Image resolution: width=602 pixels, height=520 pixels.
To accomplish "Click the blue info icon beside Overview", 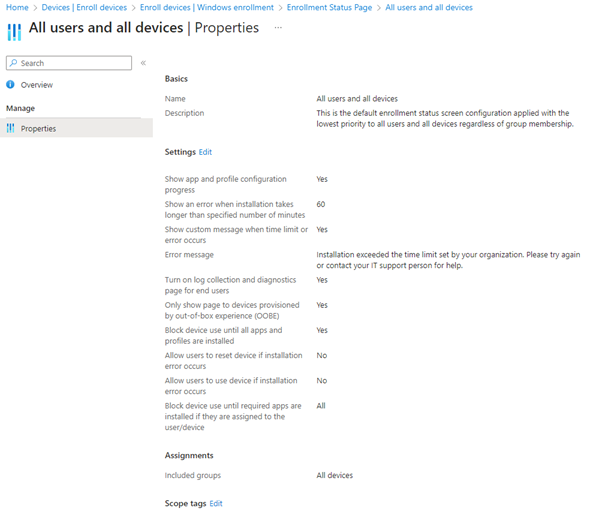I will (x=11, y=85).
